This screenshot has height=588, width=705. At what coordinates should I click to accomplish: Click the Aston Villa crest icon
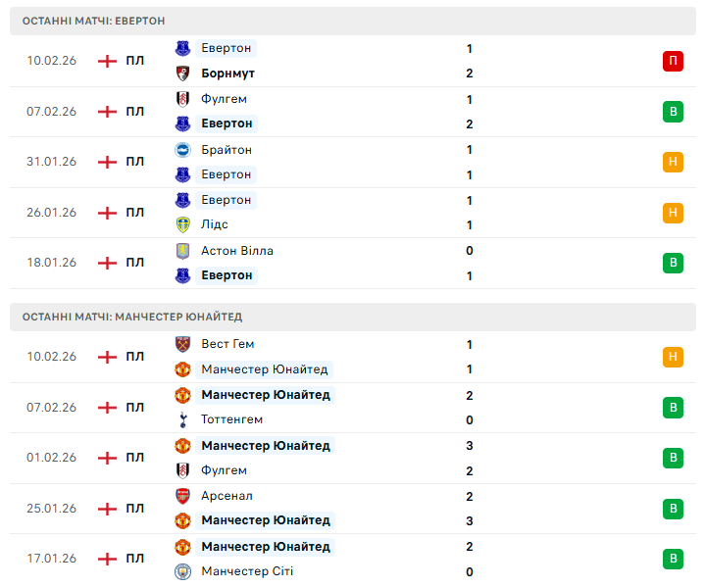(182, 251)
